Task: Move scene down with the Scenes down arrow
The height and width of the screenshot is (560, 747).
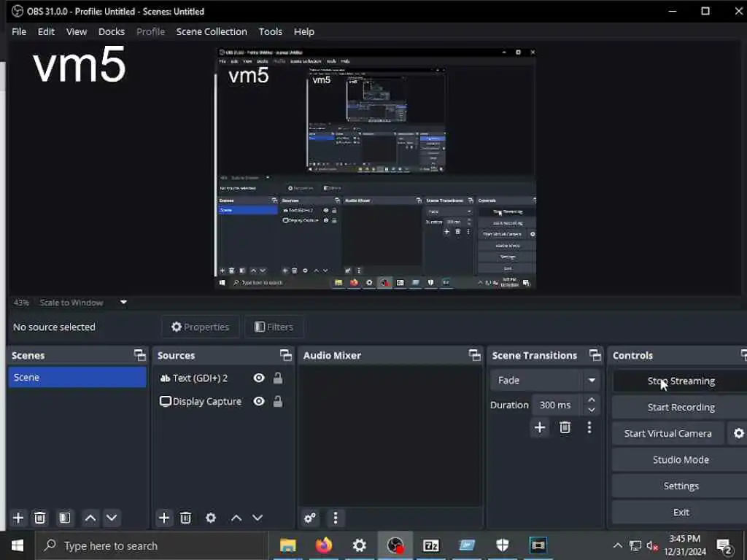Action: tap(112, 518)
